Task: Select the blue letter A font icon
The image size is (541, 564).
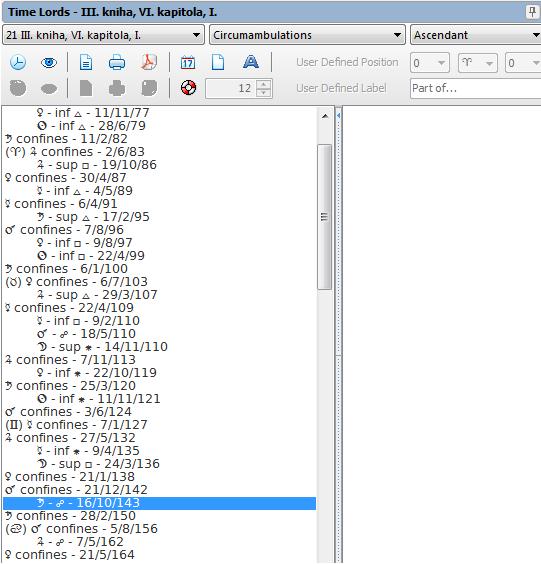Action: pos(250,62)
